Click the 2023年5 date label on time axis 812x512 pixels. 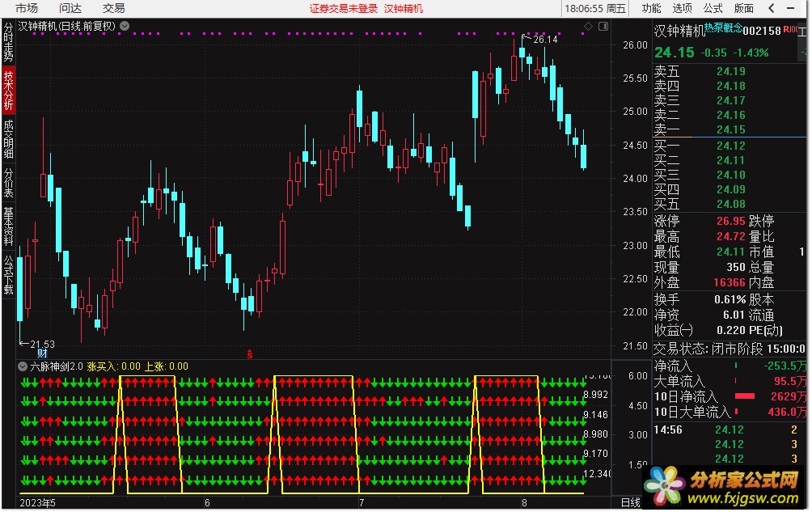click(37, 503)
